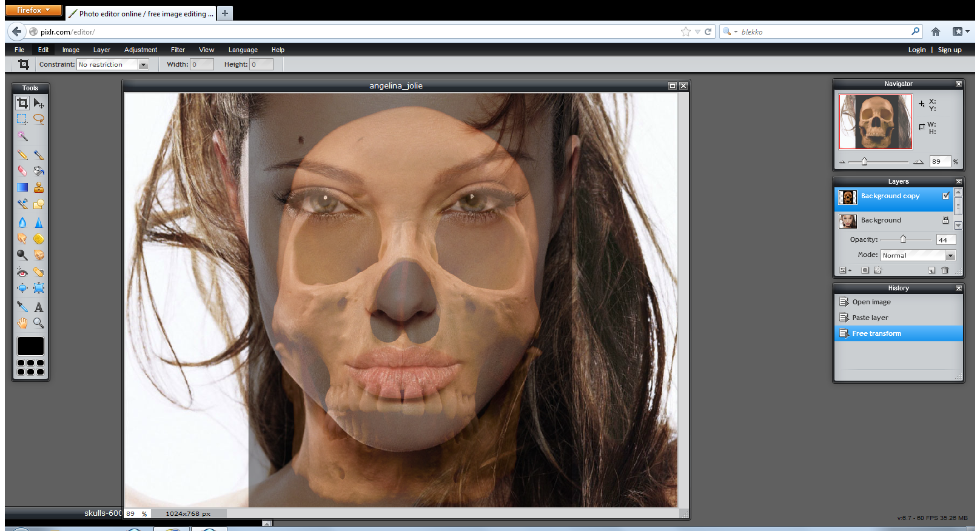Select the Pinch tool

(x=39, y=288)
